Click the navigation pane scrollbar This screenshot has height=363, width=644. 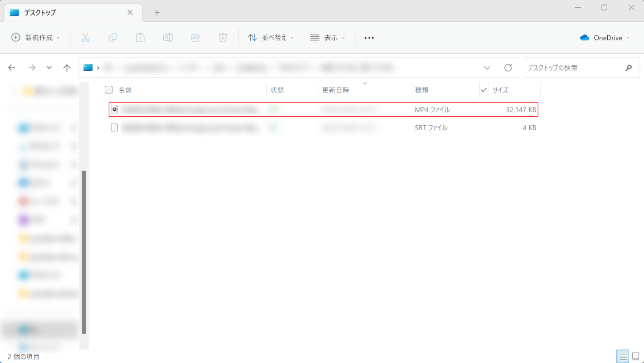coord(83,252)
